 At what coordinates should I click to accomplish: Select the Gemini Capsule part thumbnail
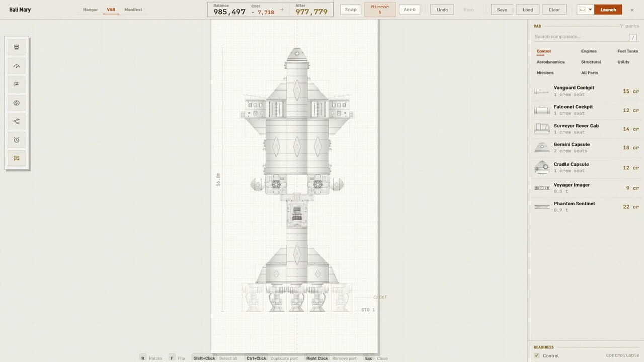(x=542, y=148)
